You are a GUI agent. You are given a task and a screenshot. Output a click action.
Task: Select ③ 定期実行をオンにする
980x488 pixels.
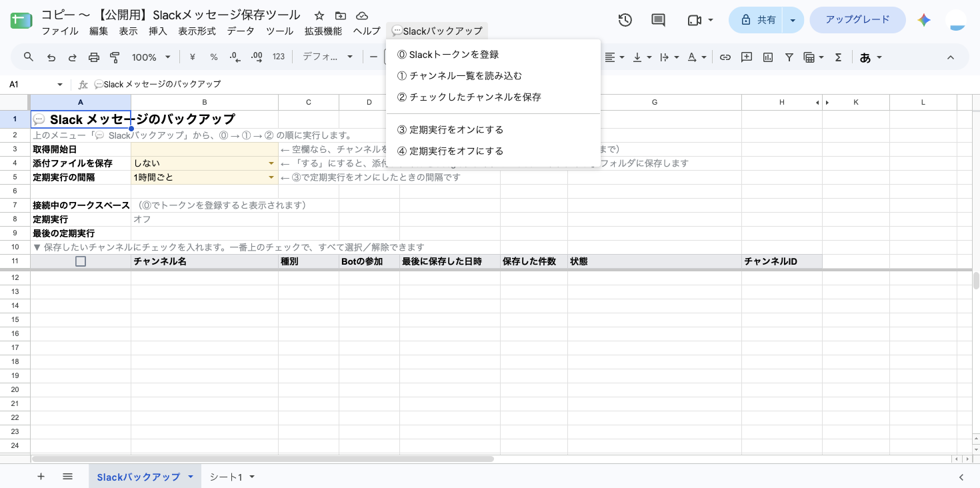(493, 130)
